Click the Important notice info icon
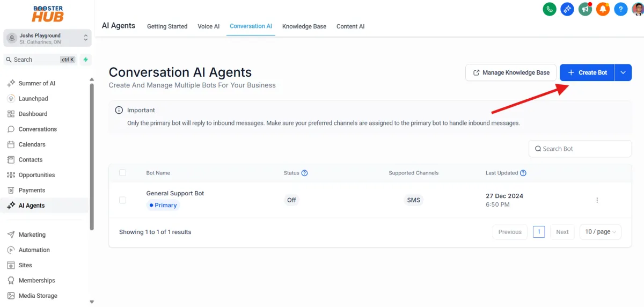The height and width of the screenshot is (307, 644). click(119, 110)
